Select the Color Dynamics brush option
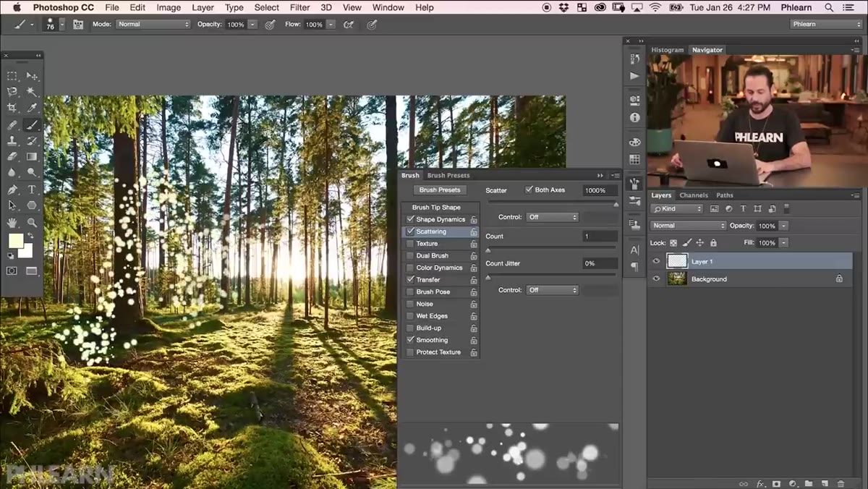 tap(439, 268)
